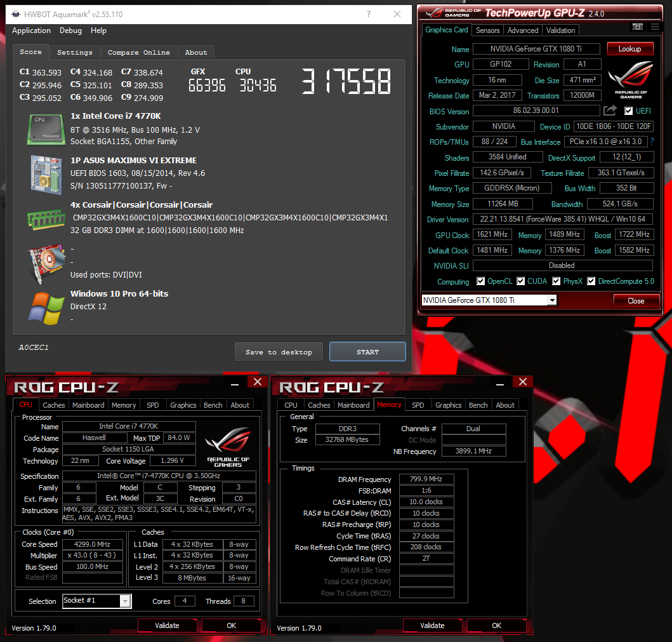Click the total score 317558
Screen dimensions: 672x642
tap(346, 81)
